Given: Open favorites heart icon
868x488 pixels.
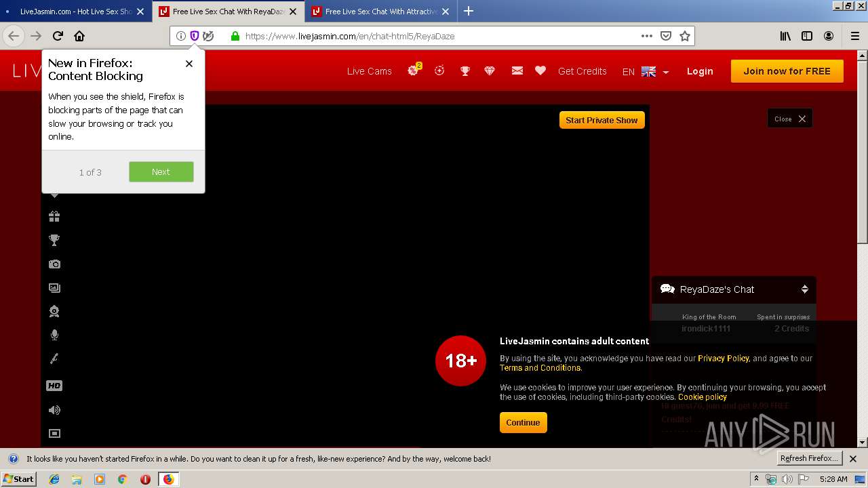Looking at the screenshot, I should click(540, 70).
